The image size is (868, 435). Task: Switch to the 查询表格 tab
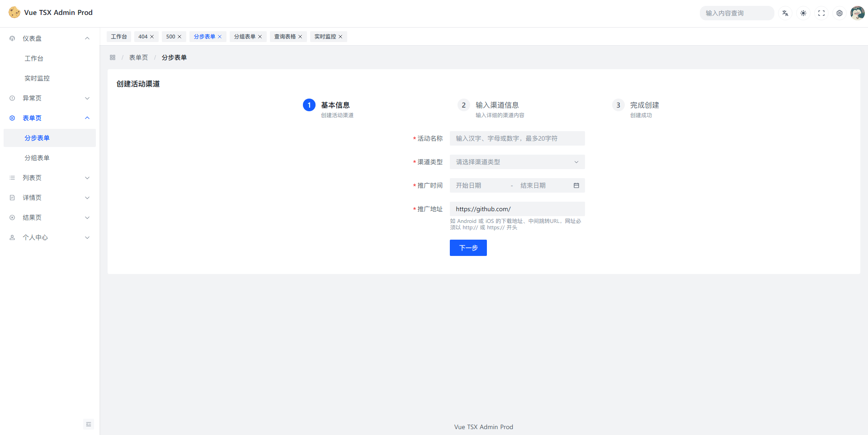point(285,37)
